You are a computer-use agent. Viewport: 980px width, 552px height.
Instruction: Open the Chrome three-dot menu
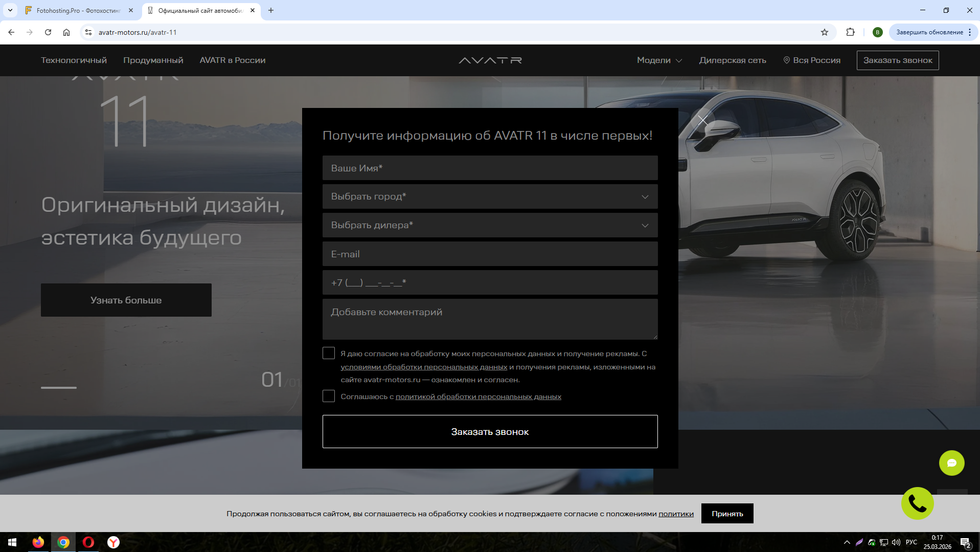(x=970, y=32)
